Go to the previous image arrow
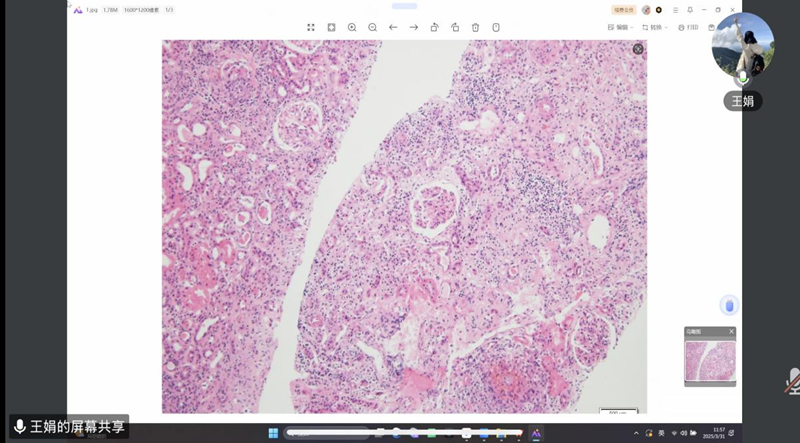The height and width of the screenshot is (443, 800). 393,28
